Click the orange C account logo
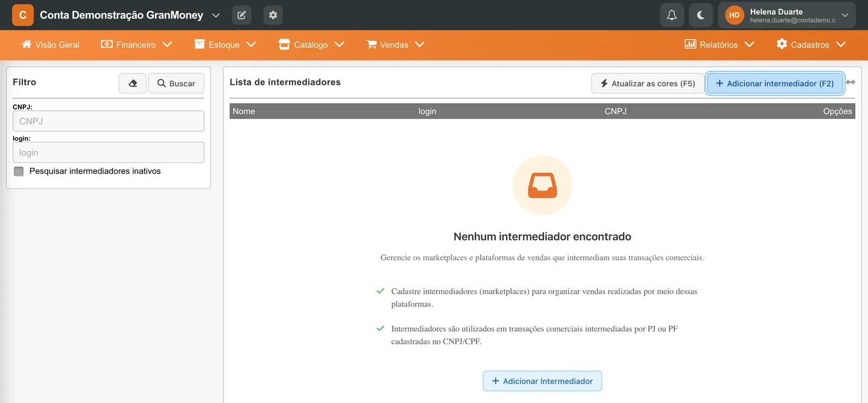The height and width of the screenshot is (403, 868). point(23,15)
